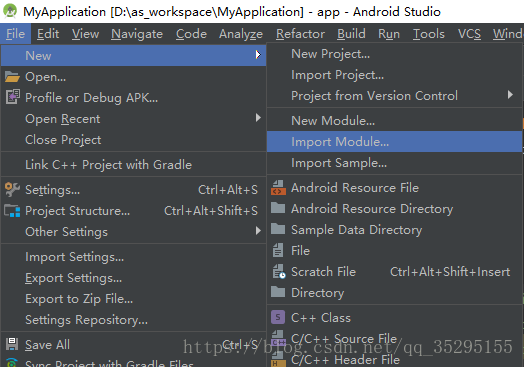Click C++ Class menu label
This screenshot has width=524, height=367.
[x=321, y=318]
